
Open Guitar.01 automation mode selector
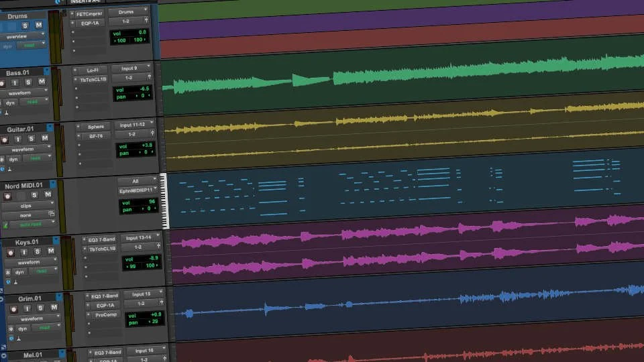coord(38,158)
